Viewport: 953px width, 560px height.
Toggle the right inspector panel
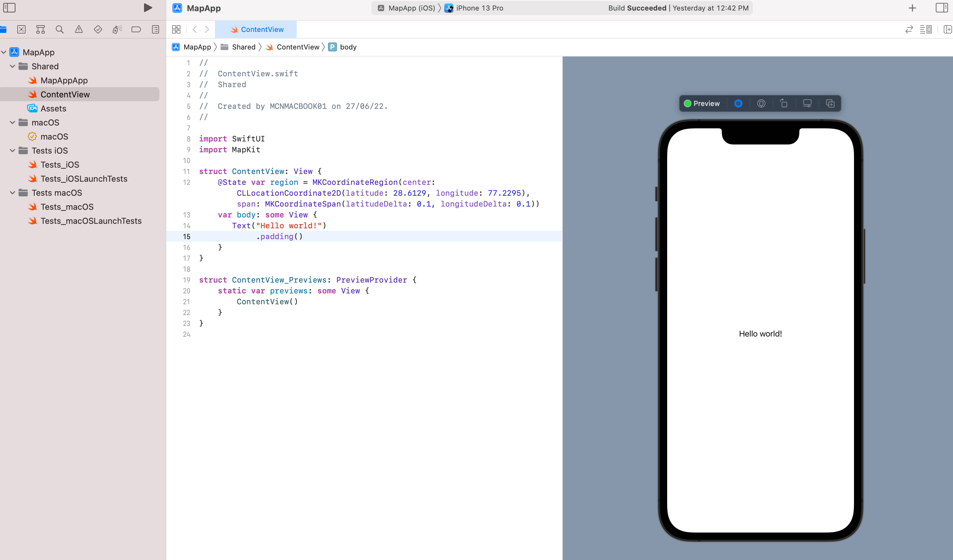(x=941, y=8)
